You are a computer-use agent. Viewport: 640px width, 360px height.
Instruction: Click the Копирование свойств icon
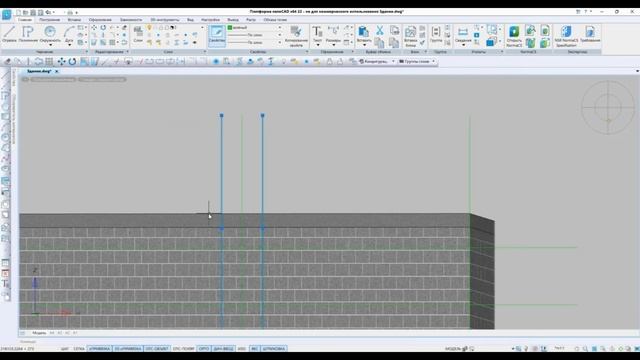296,36
